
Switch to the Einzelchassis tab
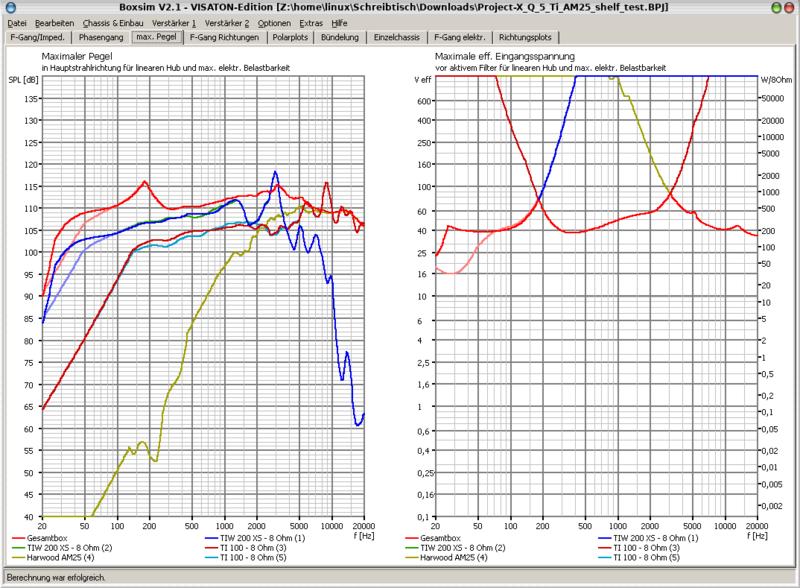coord(396,37)
